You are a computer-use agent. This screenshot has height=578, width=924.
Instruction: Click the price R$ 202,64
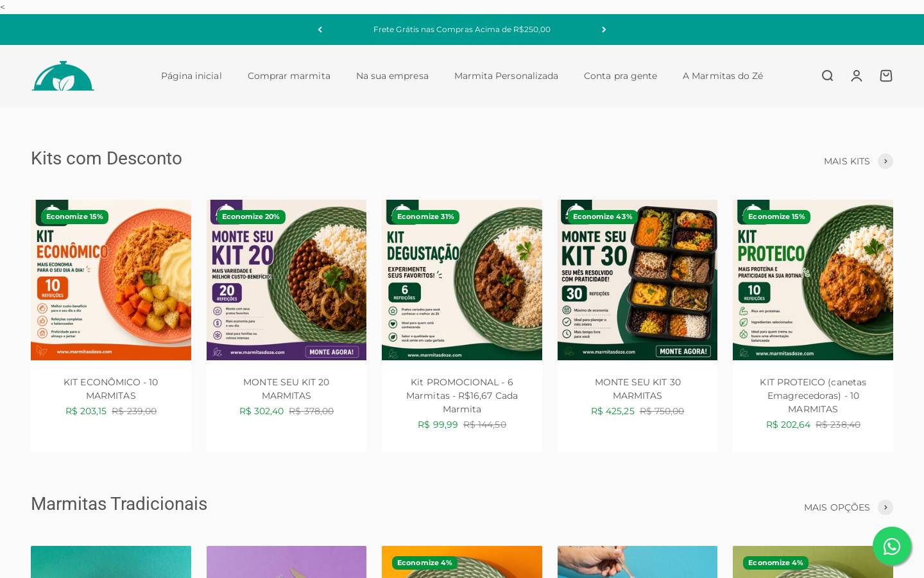click(788, 425)
